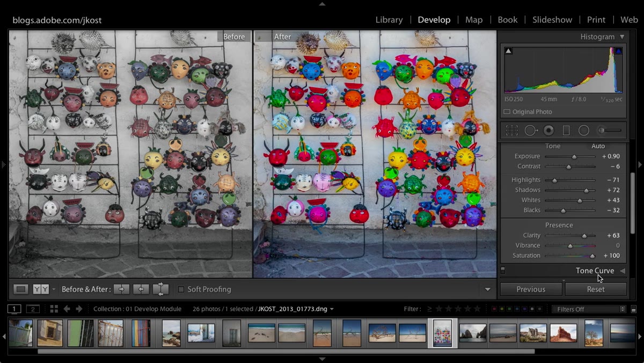
Task: Filter by red color label
Action: coord(494,309)
